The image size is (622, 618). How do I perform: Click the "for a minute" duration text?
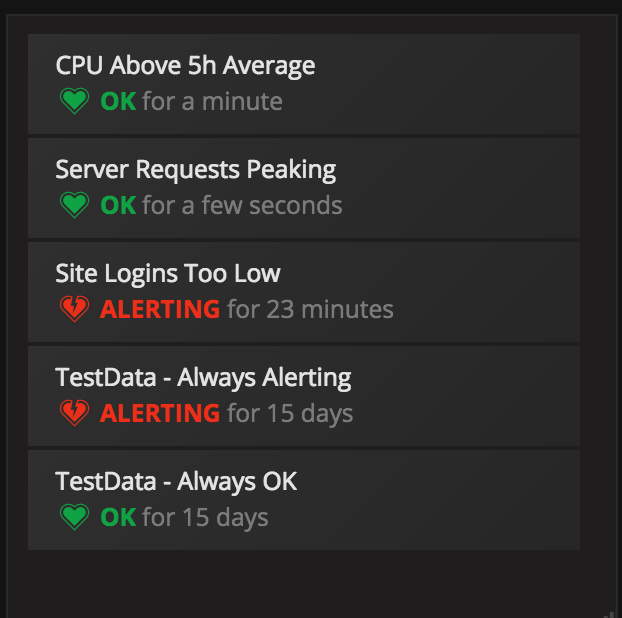[212, 101]
